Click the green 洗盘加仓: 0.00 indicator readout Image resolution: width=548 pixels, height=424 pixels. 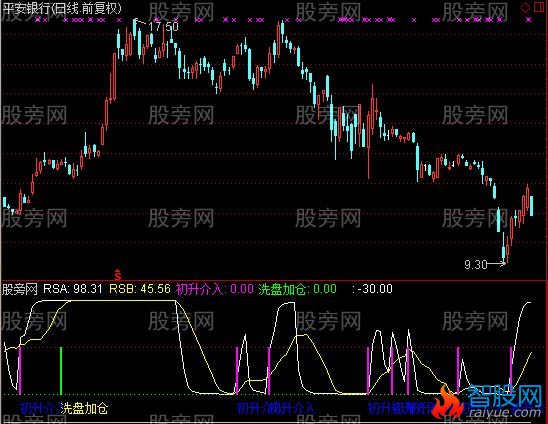coord(297,289)
